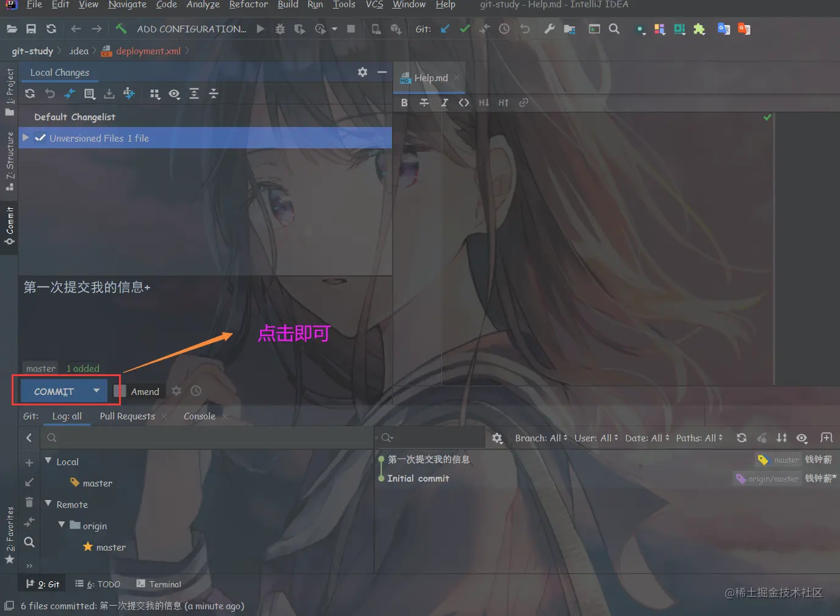Click the Git commit checkmark icon
The width and height of the screenshot is (840, 616).
coord(465,29)
